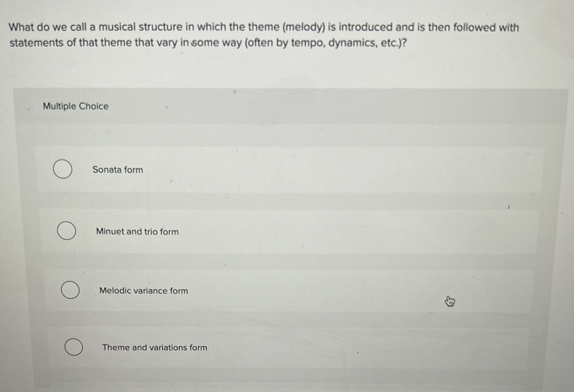Click the Multiple Choice label
The height and width of the screenshot is (392, 574).
click(75, 107)
